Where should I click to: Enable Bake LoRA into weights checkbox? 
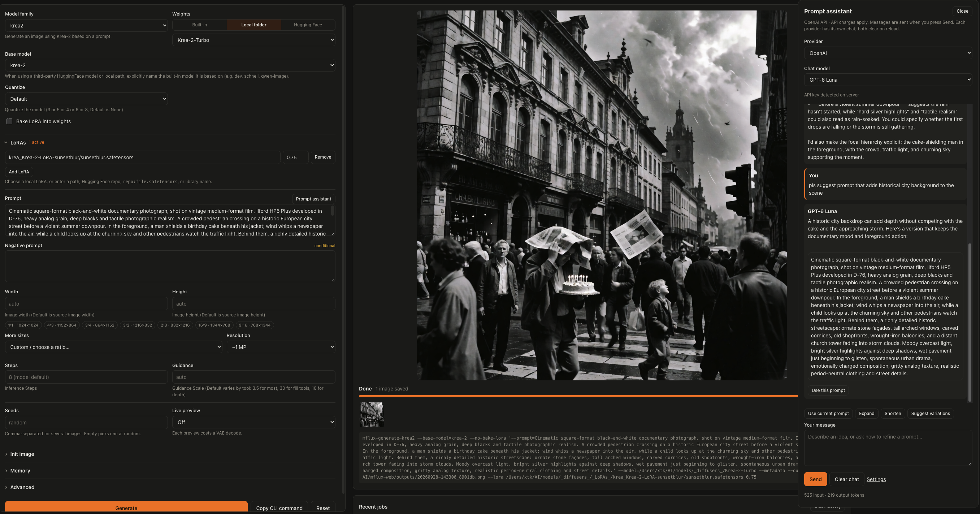pyautogui.click(x=9, y=121)
